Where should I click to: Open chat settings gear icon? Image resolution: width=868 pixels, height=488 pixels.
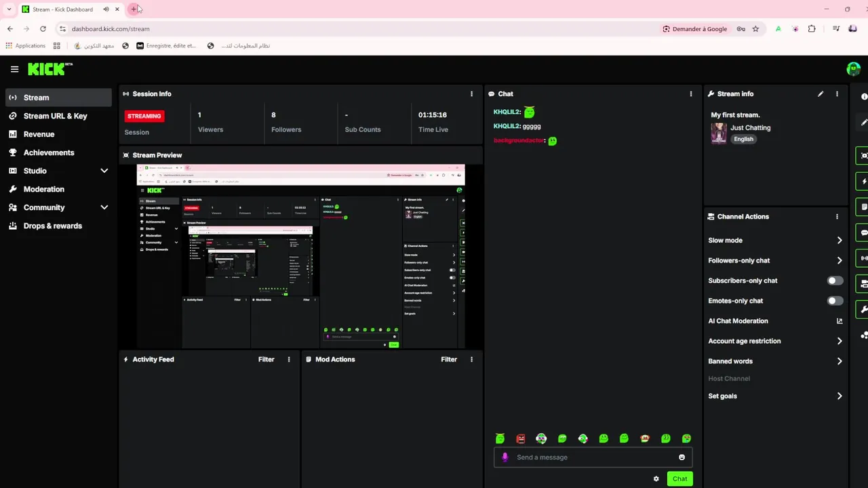point(656,479)
